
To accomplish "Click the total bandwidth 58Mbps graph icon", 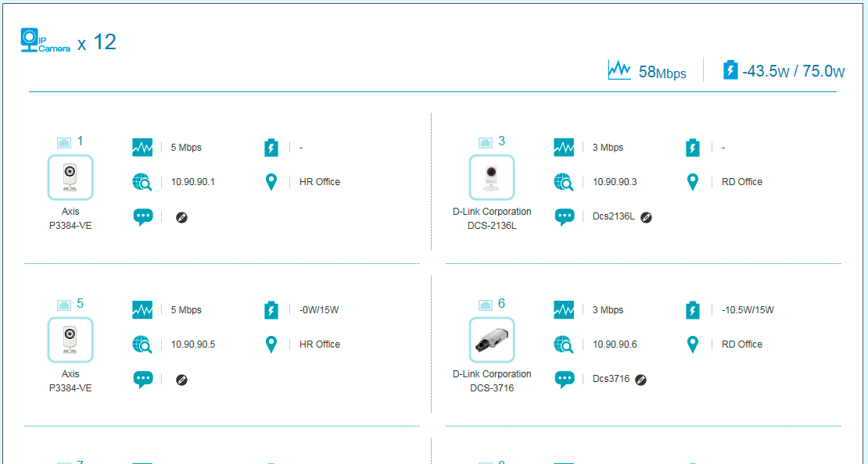I will [x=619, y=70].
